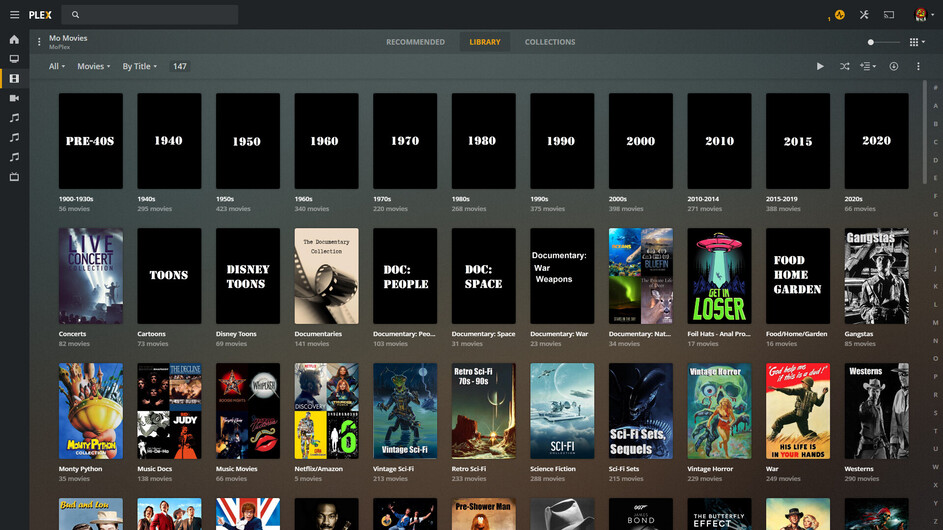Open the Doc: Space poster

[x=484, y=276]
